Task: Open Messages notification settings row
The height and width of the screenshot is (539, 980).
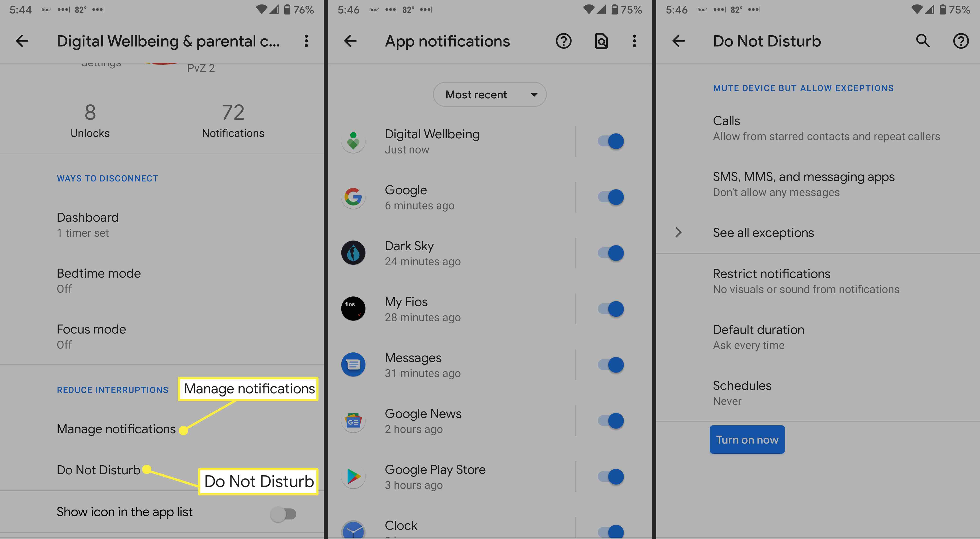Action: pos(452,364)
